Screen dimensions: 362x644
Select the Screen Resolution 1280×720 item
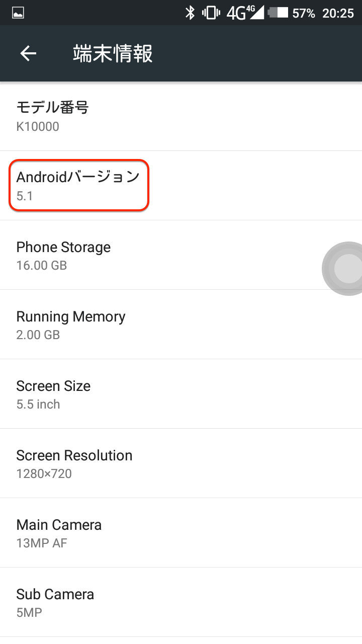181,463
